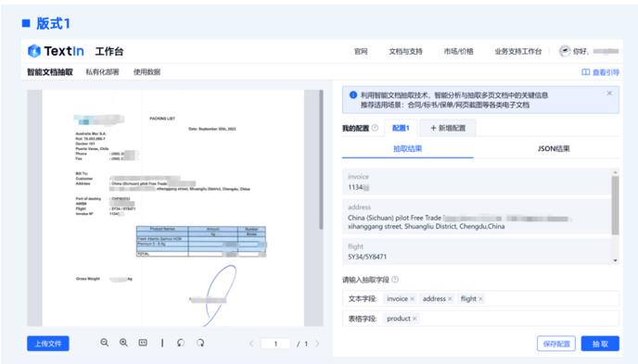
Task: Open 业务支持工作台
Action: [x=518, y=52]
